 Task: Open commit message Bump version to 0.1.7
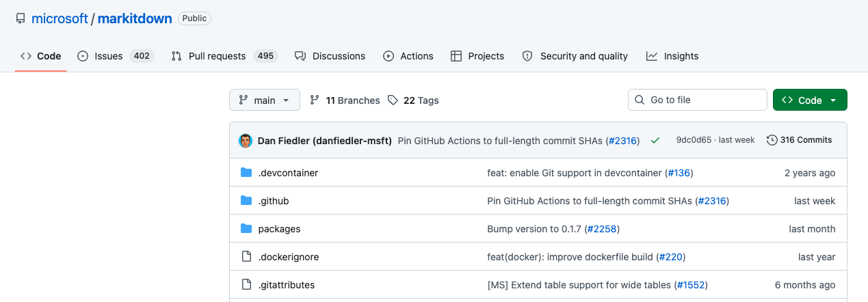click(x=535, y=229)
